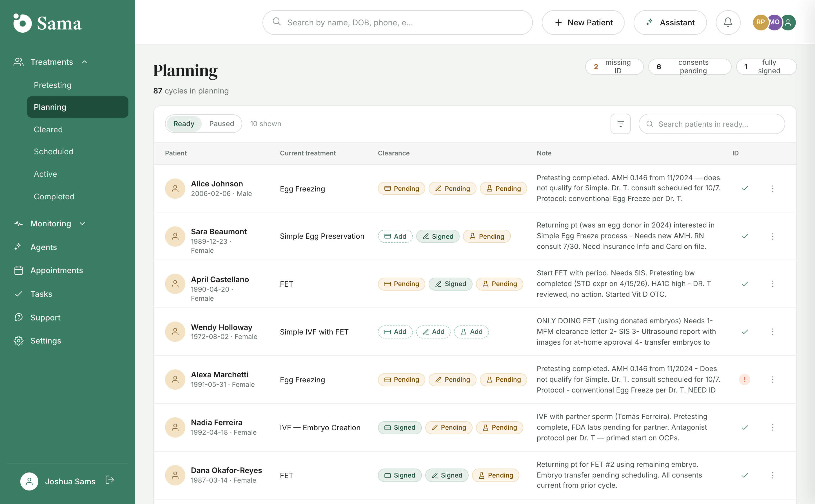Click the fully signed summary chip
Screen dimensions: 815x504
coord(766,67)
